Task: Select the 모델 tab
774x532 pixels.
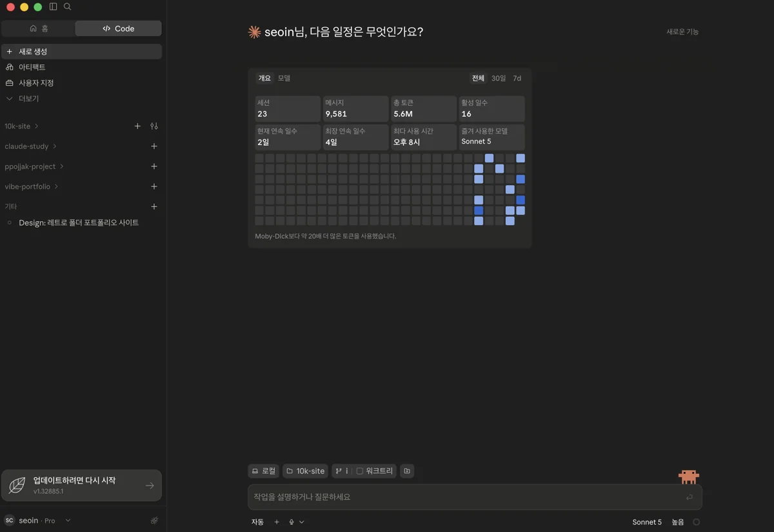Action: pos(284,78)
